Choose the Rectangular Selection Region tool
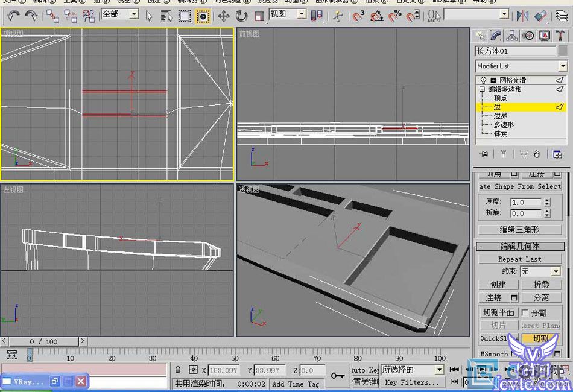The width and height of the screenshot is (573, 392). 185,16
